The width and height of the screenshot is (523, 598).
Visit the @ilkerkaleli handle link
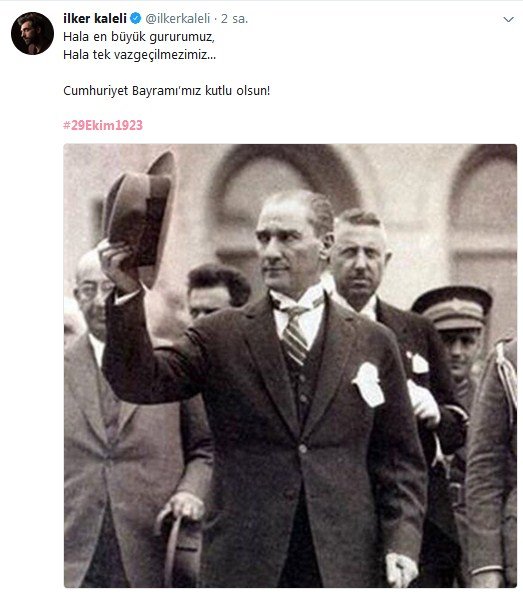178,18
